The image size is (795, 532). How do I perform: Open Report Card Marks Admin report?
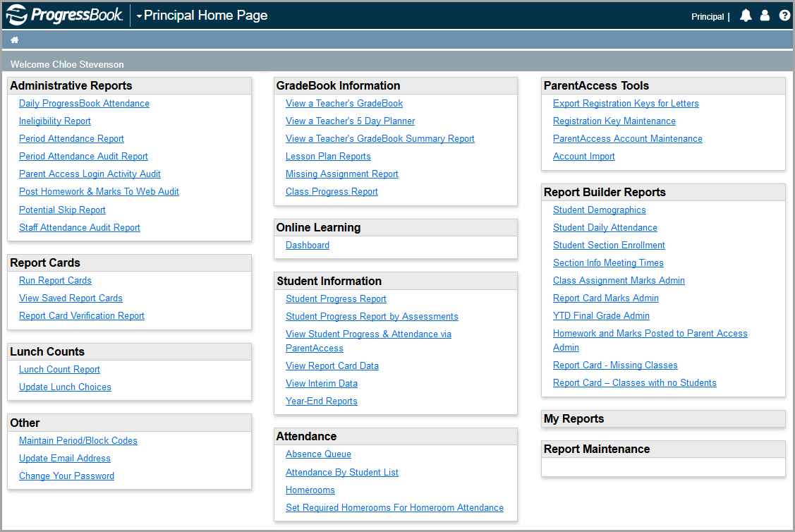click(606, 298)
